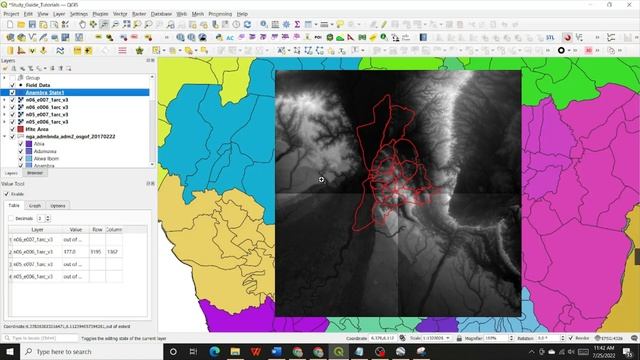Toggle visibility of n06_e007_1arc_v3 layer
Viewport: 640px width, 360px height.
[x=12, y=100]
